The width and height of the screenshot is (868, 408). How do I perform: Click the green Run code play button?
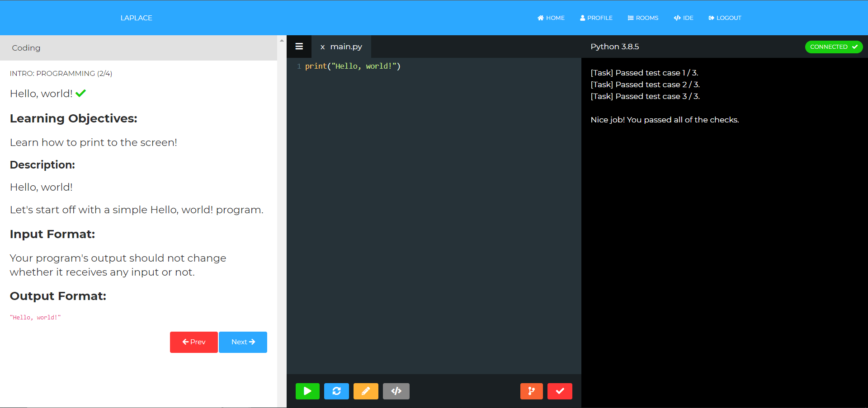[307, 391]
